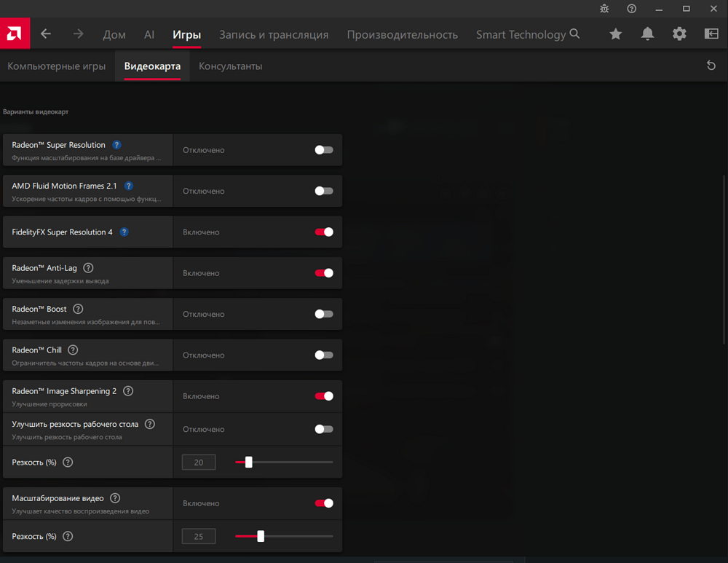Disable FidelityFX Super Resolution 4 toggle
This screenshot has height=563, width=728.
(x=324, y=232)
